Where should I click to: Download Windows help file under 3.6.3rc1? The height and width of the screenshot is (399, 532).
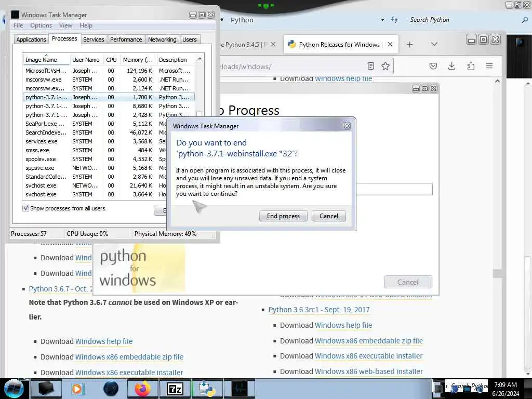pos(343,325)
